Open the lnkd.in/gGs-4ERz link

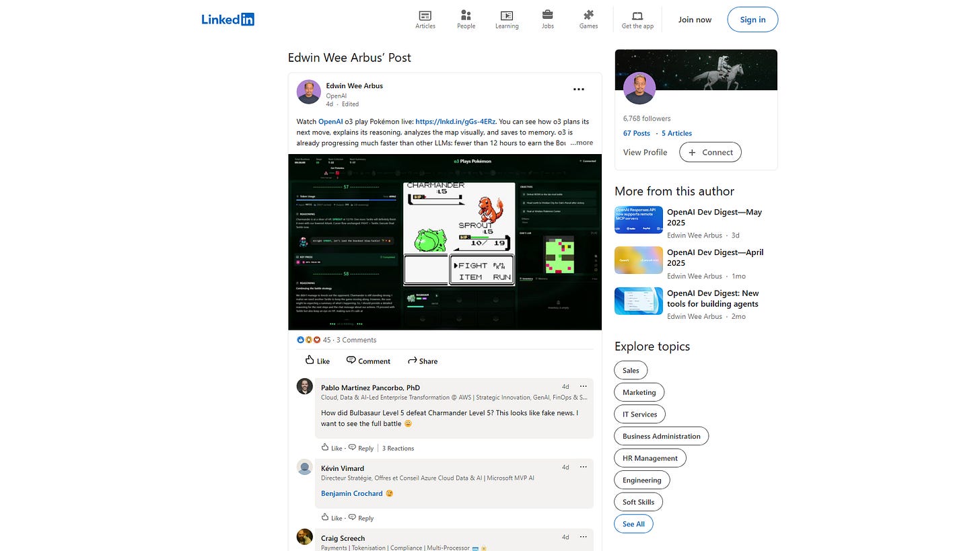tap(456, 121)
